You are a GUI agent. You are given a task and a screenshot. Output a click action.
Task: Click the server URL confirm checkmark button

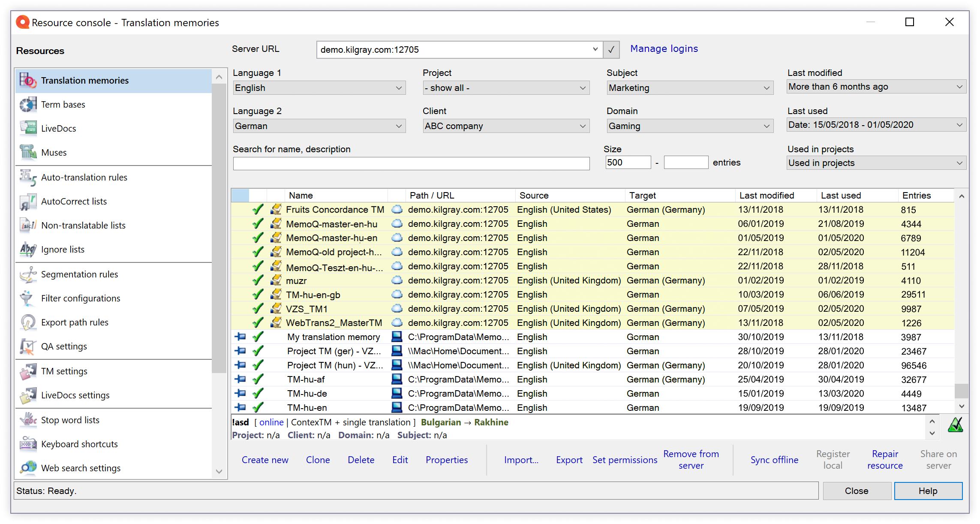(x=611, y=50)
